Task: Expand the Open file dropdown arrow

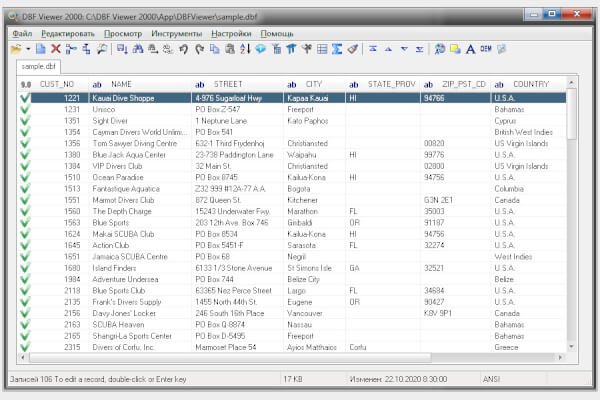Action: (28, 49)
